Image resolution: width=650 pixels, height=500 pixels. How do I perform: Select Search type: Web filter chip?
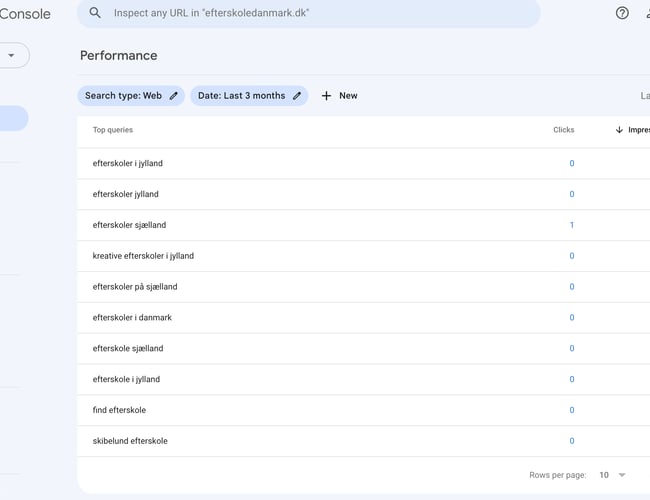click(122, 96)
